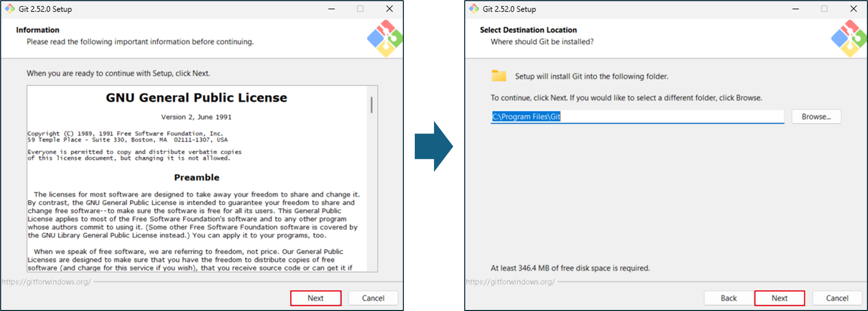868x311 pixels.
Task: Close the Information setup window
Action: 390,9
